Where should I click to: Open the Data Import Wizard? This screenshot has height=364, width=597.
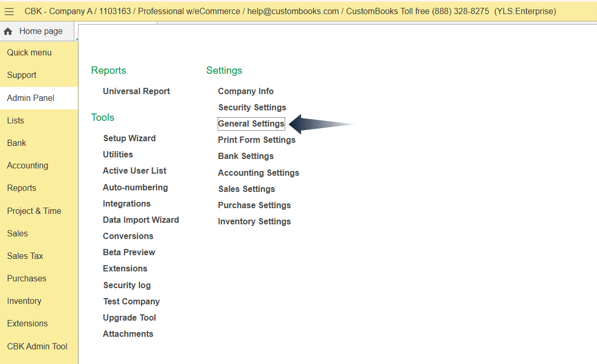click(141, 220)
